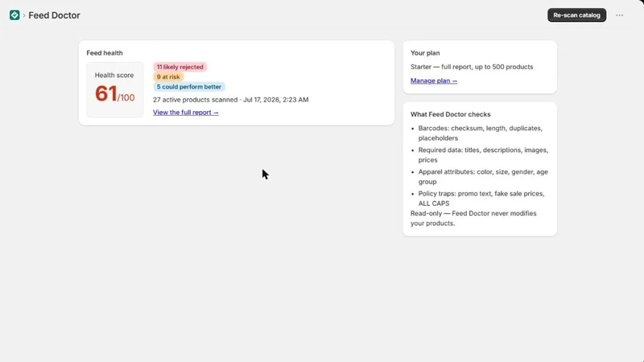Click the 27 active products scanned text
This screenshot has width=644, height=362.
pos(195,100)
